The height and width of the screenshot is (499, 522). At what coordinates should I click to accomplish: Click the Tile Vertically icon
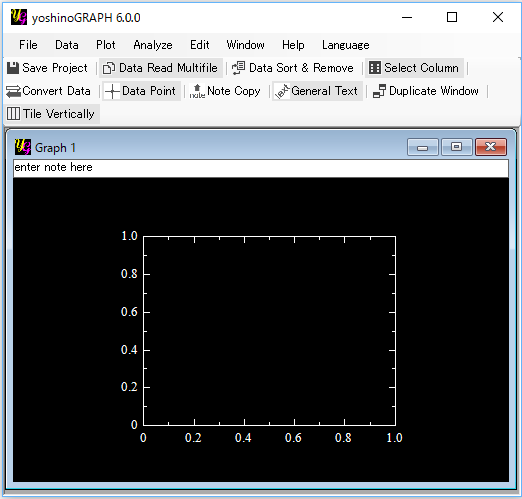(13, 114)
